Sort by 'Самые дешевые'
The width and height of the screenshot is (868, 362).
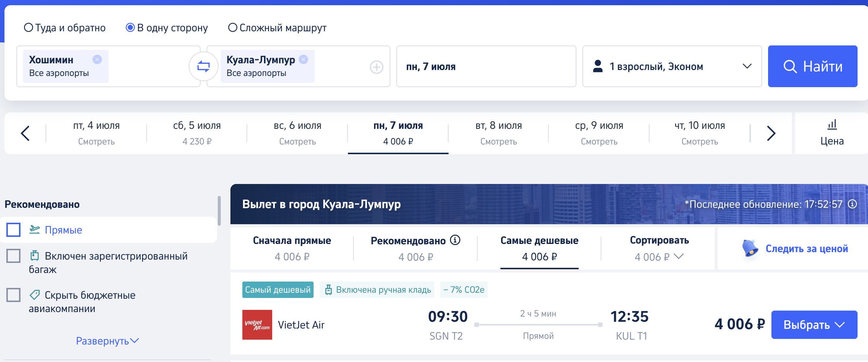tap(539, 248)
